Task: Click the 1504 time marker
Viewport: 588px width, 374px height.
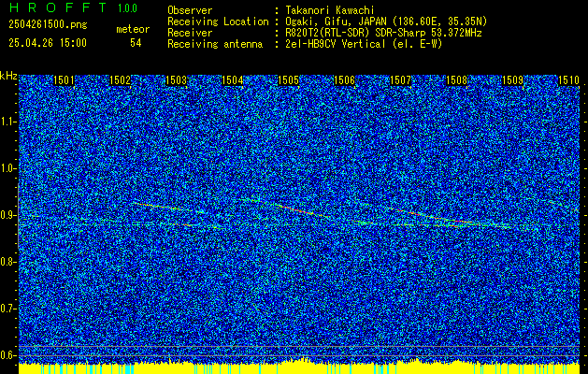Action: tap(233, 80)
